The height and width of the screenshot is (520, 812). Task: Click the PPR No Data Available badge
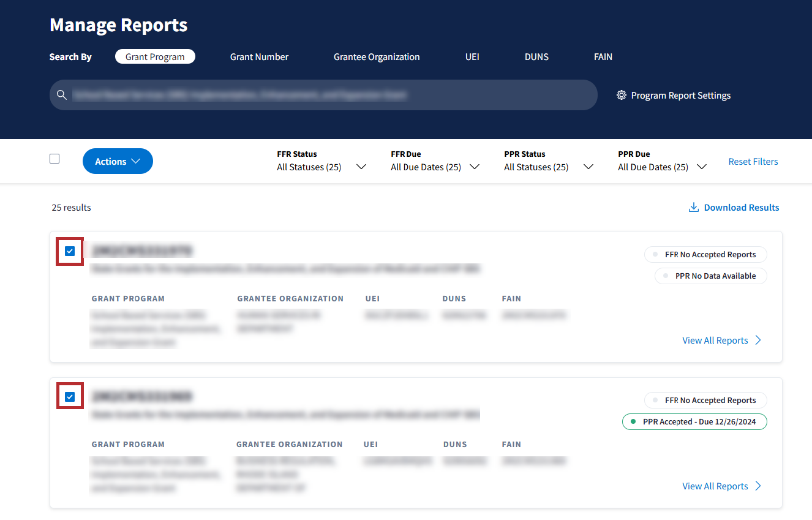(x=710, y=276)
